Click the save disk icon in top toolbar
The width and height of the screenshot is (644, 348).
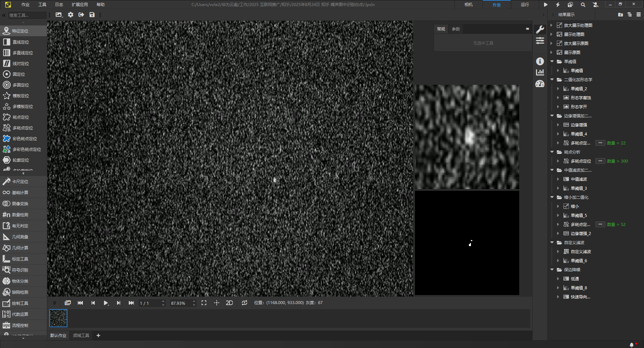(92, 15)
